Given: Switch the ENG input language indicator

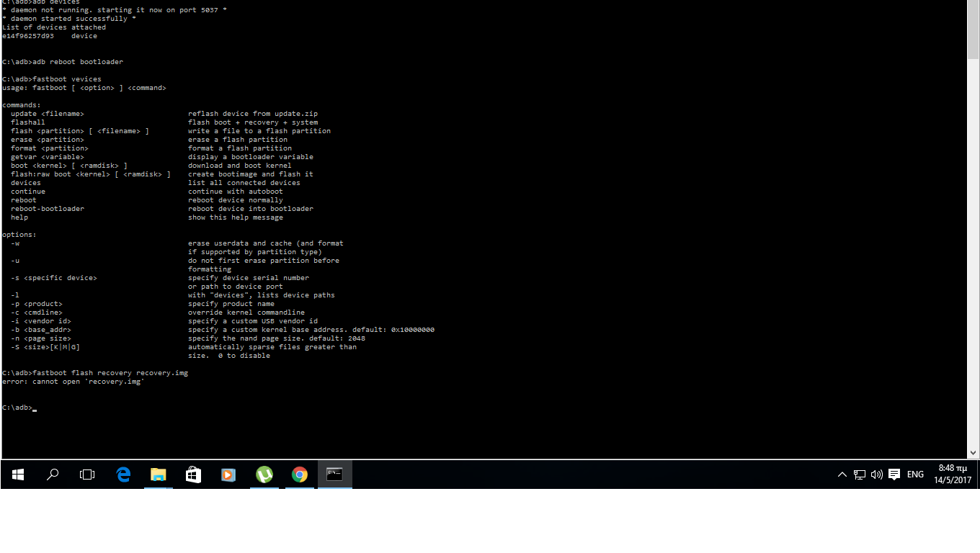Looking at the screenshot, I should point(915,475).
